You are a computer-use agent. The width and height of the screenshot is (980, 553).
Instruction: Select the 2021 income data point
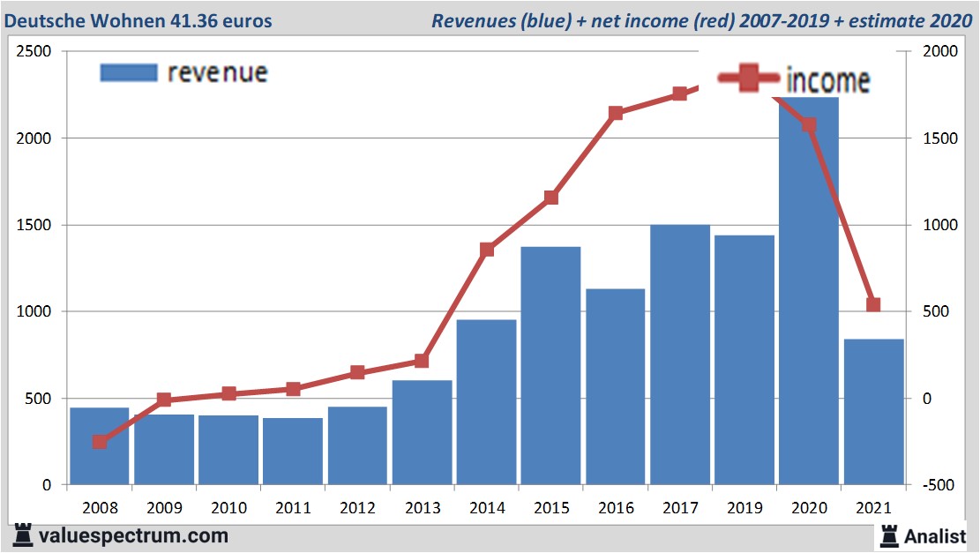point(873,305)
